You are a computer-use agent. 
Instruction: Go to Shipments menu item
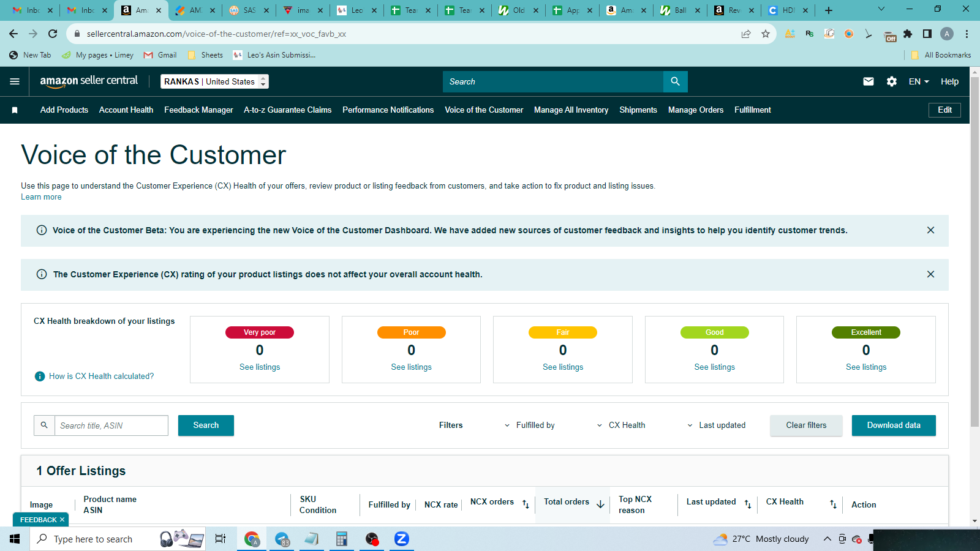638,110
